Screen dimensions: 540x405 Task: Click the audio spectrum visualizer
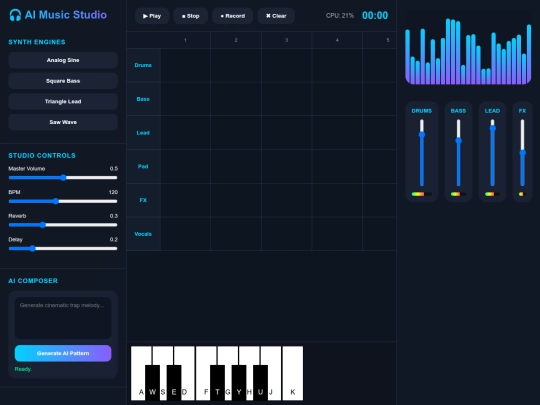[468, 48]
